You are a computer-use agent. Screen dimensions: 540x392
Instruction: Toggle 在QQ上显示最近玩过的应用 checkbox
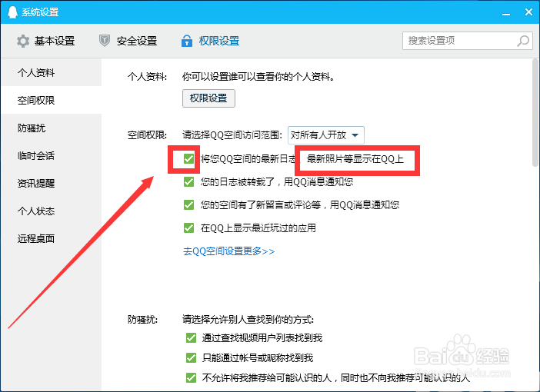(x=188, y=228)
